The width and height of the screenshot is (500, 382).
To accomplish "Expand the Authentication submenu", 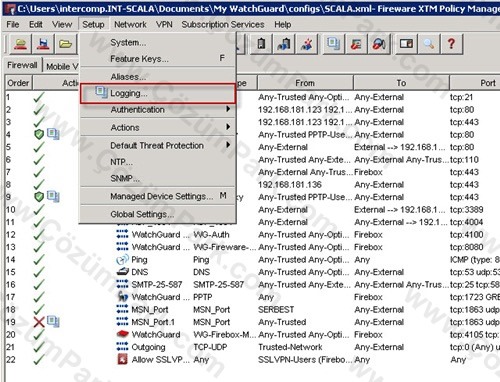I will (158, 109).
